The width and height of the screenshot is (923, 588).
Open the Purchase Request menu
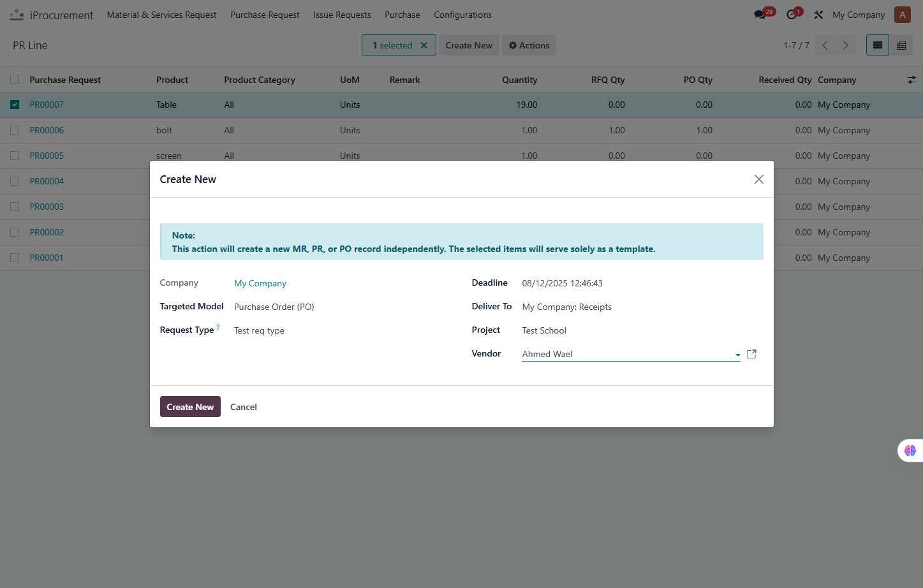[x=265, y=15]
